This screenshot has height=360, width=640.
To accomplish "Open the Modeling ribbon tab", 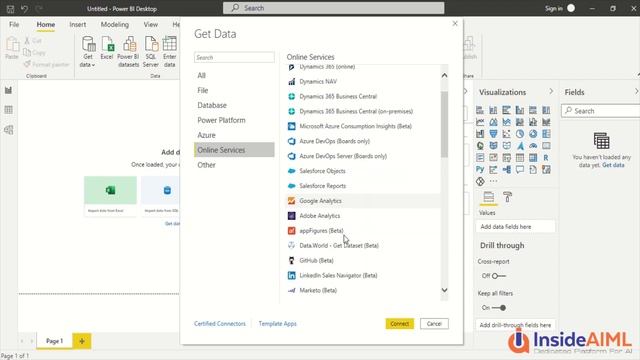I will tap(115, 24).
